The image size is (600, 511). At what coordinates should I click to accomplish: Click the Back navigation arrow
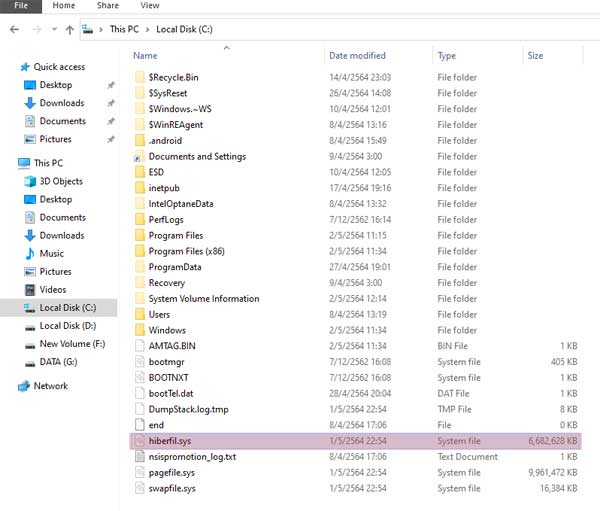(x=14, y=30)
